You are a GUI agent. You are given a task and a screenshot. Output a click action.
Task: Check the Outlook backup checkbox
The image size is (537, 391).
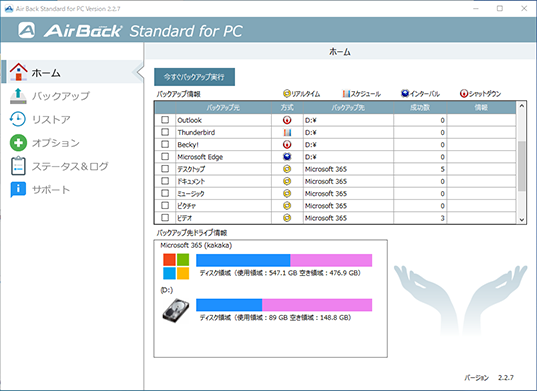pos(165,120)
